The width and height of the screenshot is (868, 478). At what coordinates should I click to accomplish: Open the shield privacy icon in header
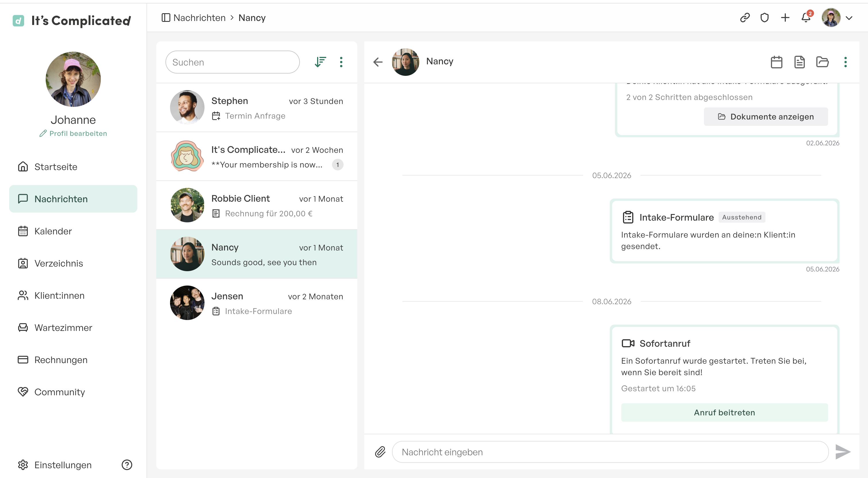point(765,18)
